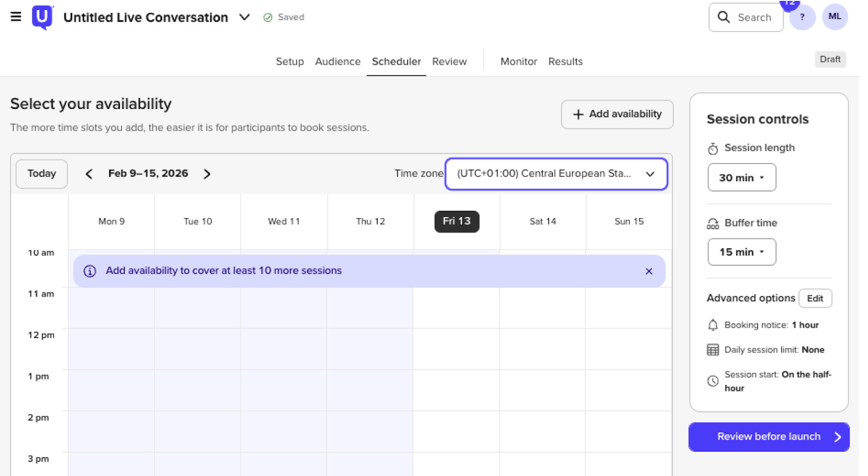Edit the Advanced options
The image size is (868, 476).
pyautogui.click(x=814, y=298)
